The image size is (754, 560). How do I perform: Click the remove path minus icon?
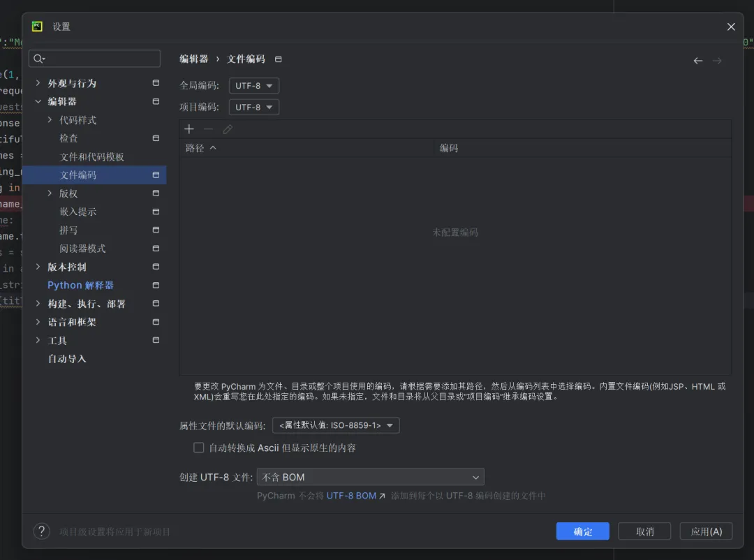click(x=208, y=129)
